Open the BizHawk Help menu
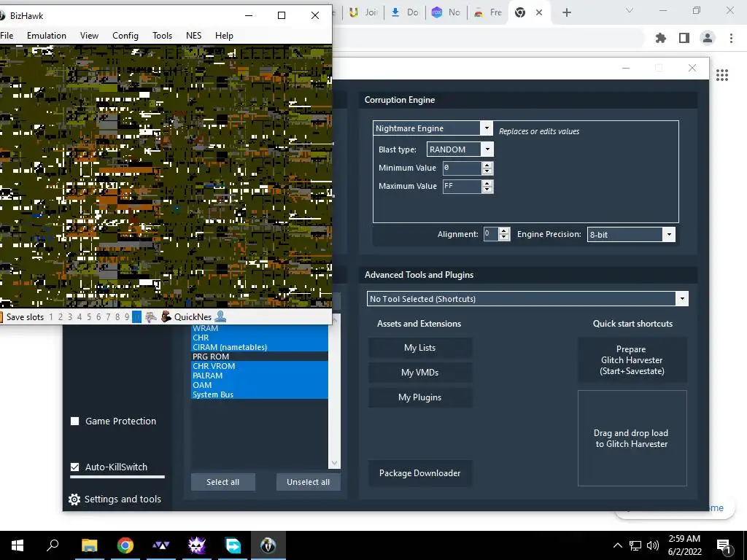 click(x=224, y=36)
